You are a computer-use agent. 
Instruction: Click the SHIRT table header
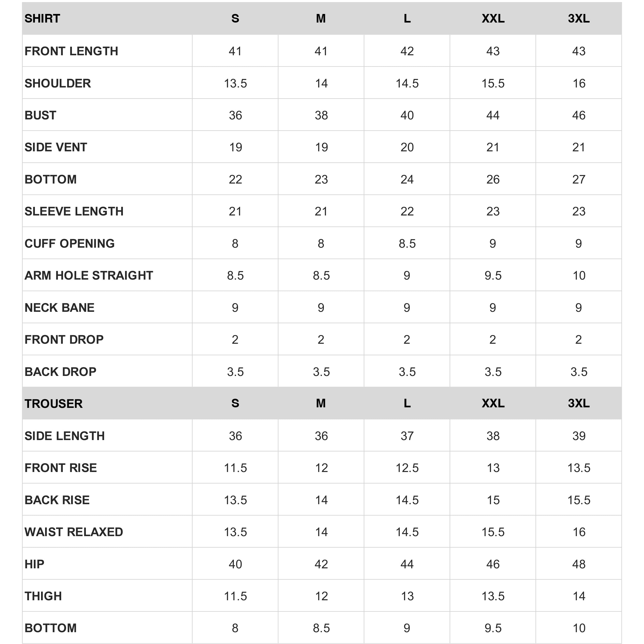coord(42,18)
